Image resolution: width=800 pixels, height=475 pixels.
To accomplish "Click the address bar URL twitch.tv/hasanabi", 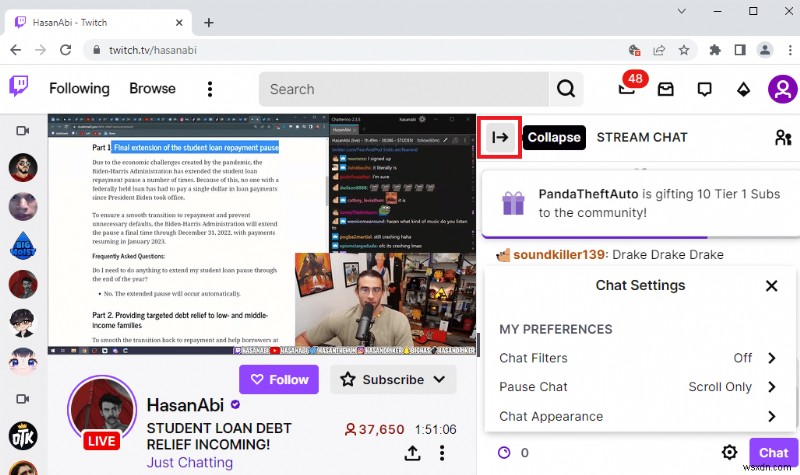I will (x=153, y=50).
